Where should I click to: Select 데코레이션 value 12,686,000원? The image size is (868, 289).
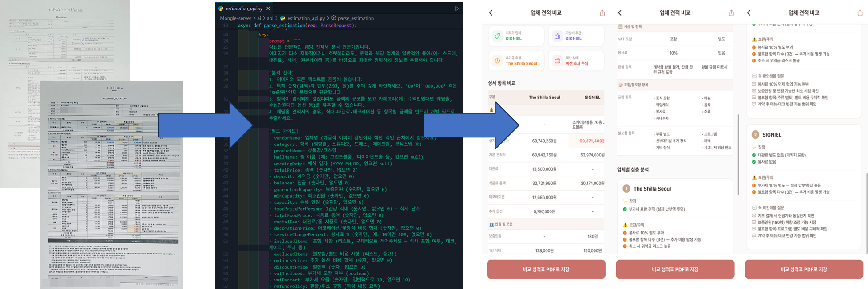[x=544, y=197]
